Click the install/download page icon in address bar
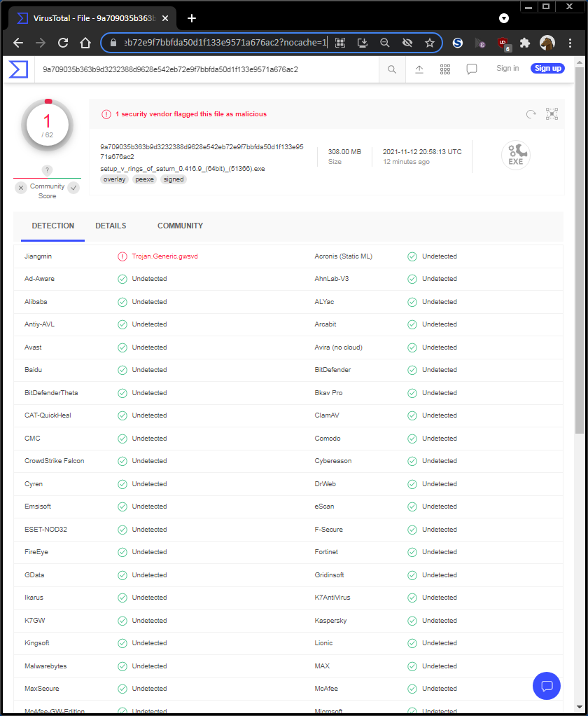The width and height of the screenshot is (588, 716). pyautogui.click(x=363, y=43)
